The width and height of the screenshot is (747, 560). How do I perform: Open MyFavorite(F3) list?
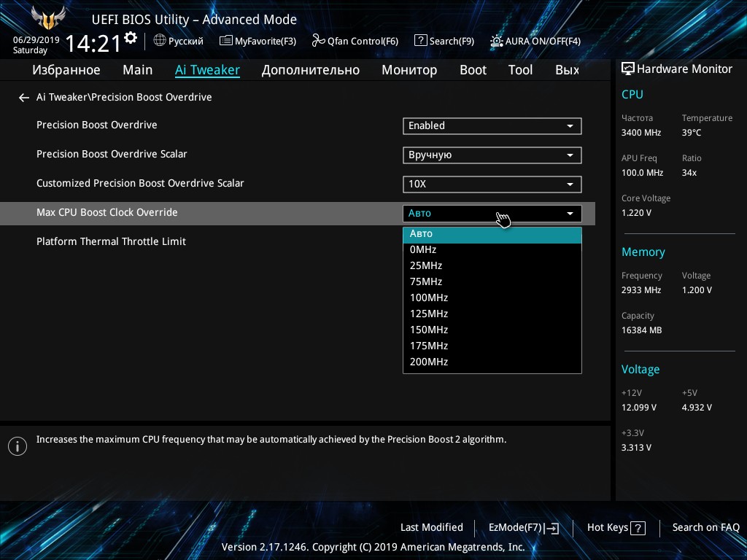(x=258, y=41)
